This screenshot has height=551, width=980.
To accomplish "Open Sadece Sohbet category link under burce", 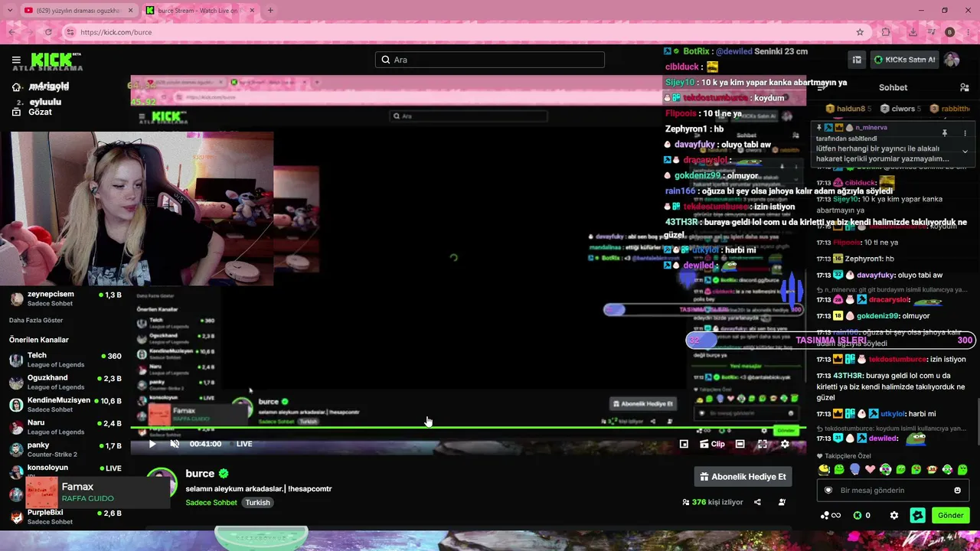I will pos(211,503).
